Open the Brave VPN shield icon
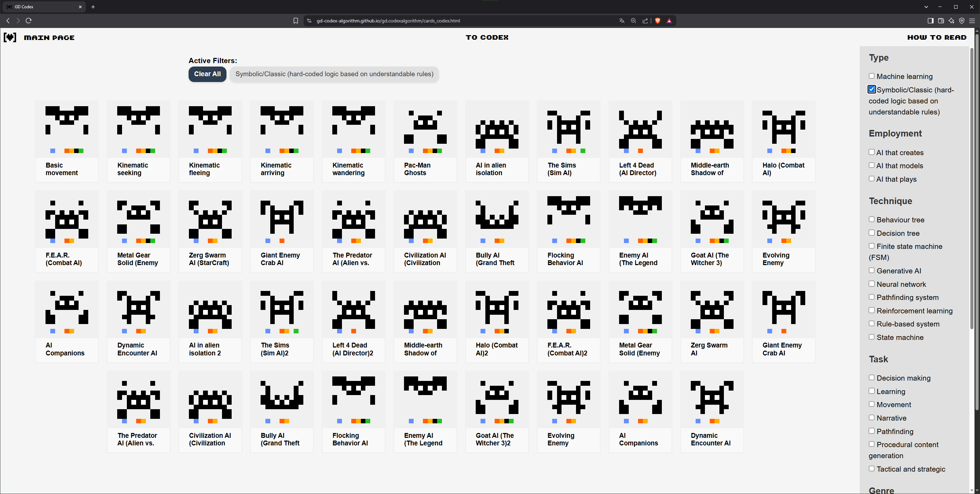 [962, 21]
